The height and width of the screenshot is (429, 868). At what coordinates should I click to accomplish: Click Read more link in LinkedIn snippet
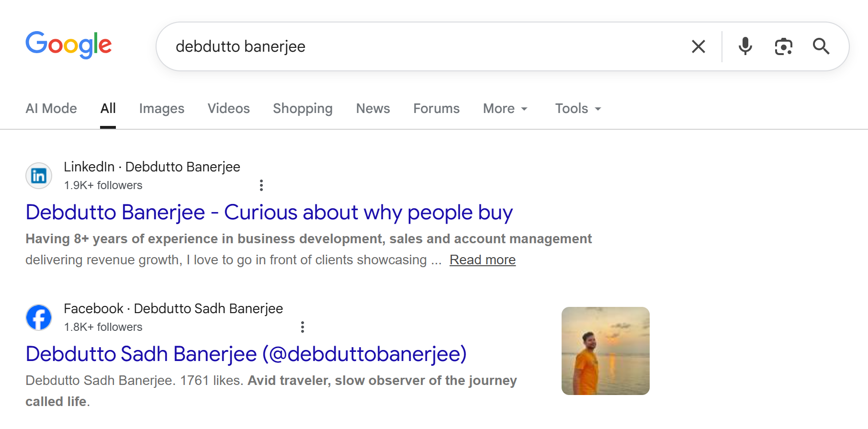482,260
